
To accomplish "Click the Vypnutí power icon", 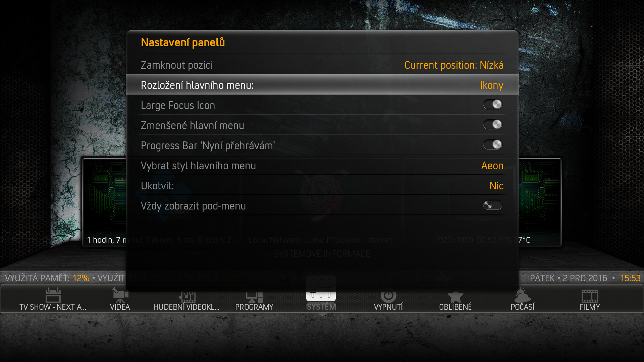I will 388,295.
